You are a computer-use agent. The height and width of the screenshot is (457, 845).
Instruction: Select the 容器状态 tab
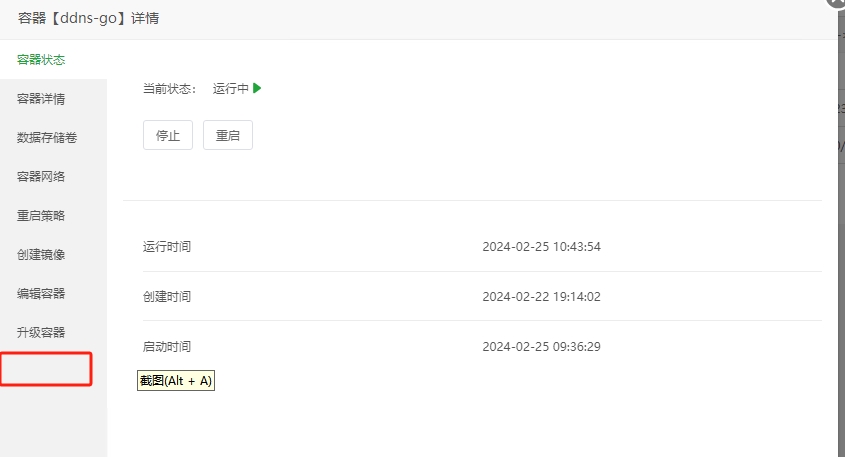click(x=41, y=59)
